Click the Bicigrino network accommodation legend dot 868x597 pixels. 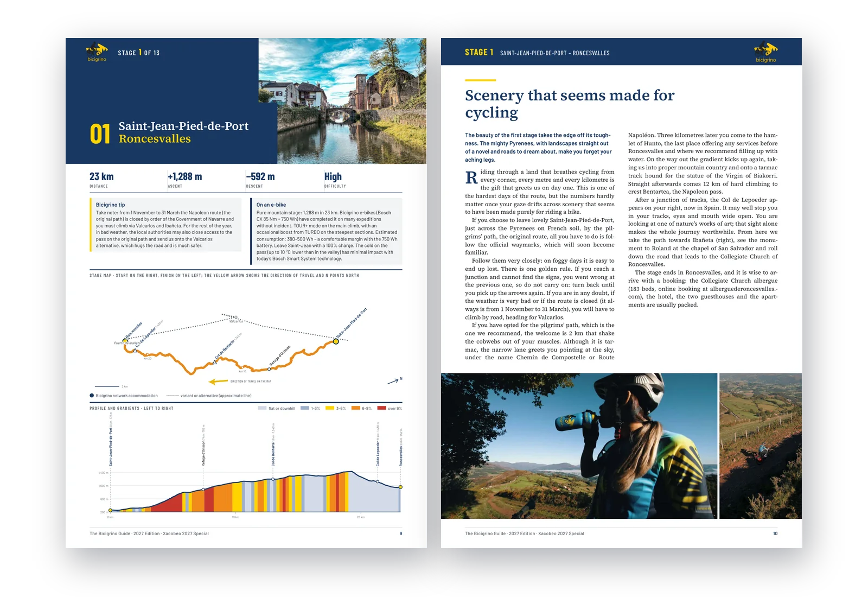(92, 396)
